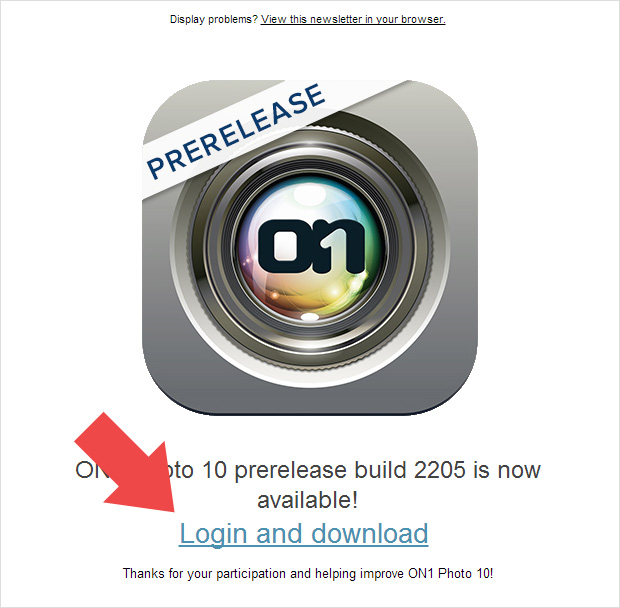Click the ON1 logo inside the lens
Screen dimensions: 620x608
click(311, 246)
